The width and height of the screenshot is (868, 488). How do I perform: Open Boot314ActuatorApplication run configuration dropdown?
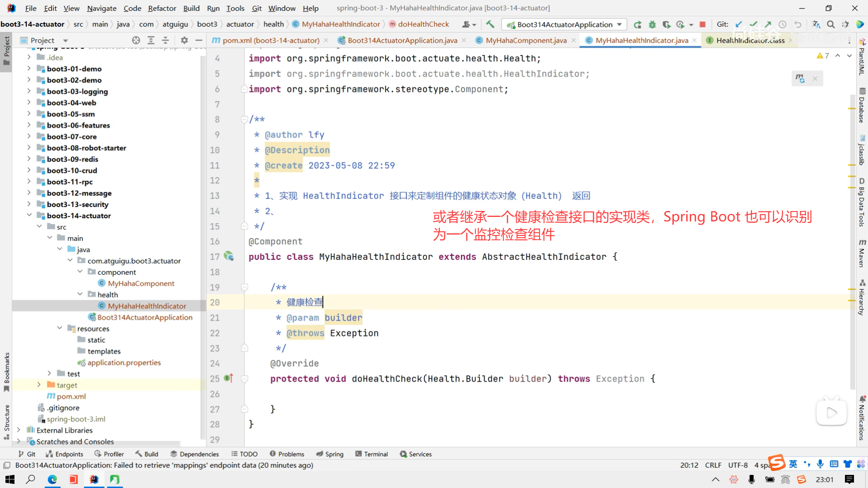pyautogui.click(x=619, y=24)
